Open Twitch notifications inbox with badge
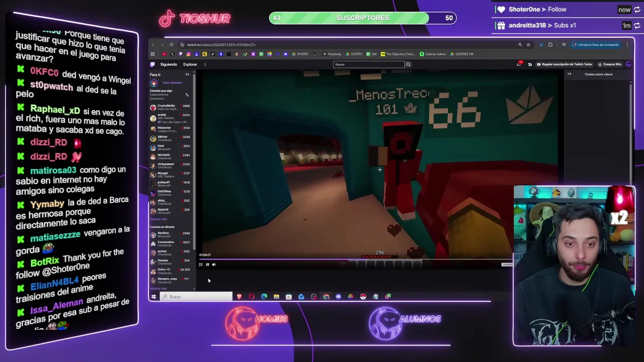 pyautogui.click(x=519, y=64)
